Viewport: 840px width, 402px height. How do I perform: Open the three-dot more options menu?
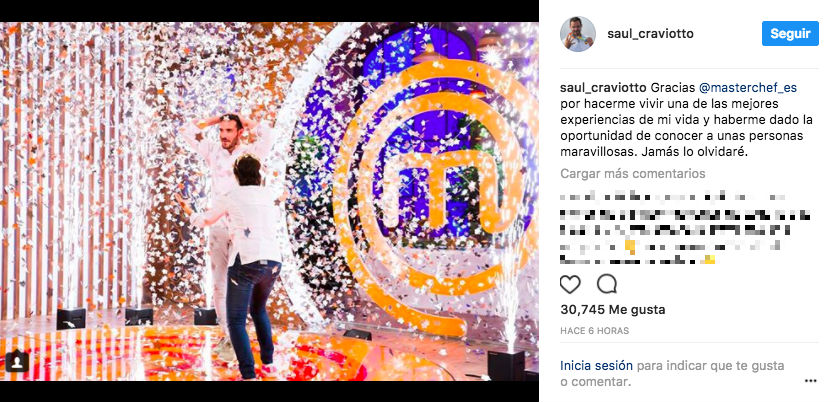point(811,381)
